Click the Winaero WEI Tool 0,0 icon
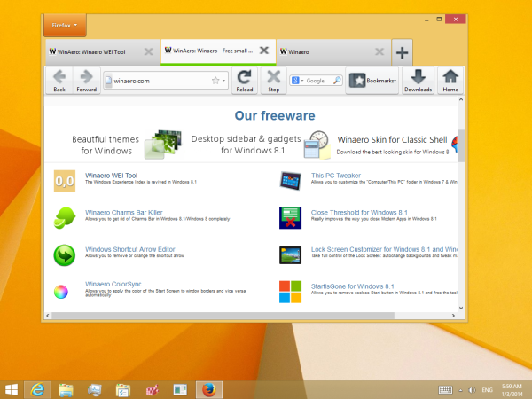The width and height of the screenshot is (532, 399). pyautogui.click(x=65, y=181)
